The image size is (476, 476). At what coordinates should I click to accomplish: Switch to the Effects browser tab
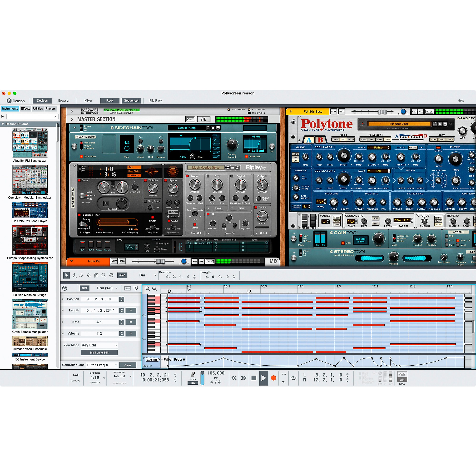tap(25, 108)
